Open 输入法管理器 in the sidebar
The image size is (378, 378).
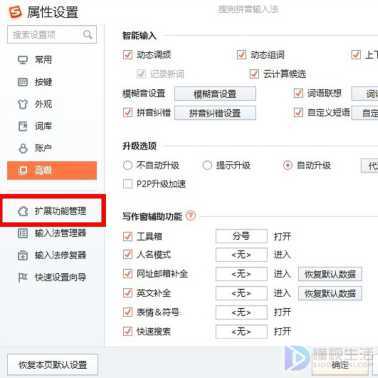(52, 233)
